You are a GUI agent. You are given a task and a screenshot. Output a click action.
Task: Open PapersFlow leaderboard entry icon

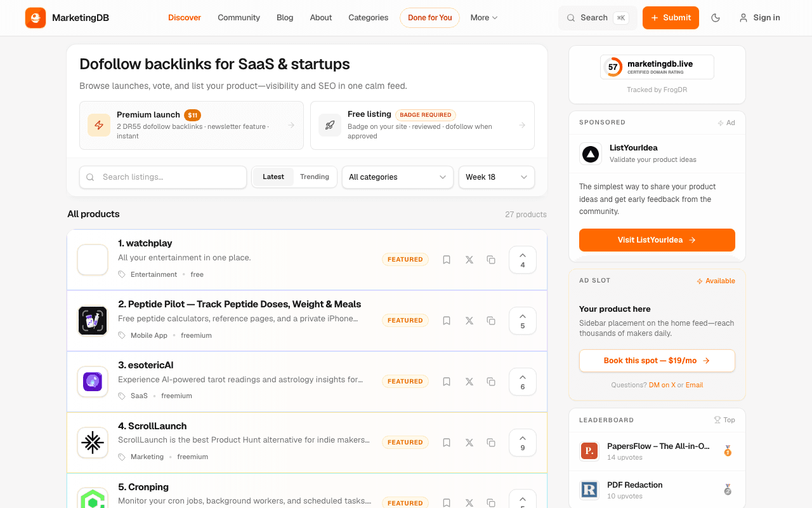tap(589, 451)
